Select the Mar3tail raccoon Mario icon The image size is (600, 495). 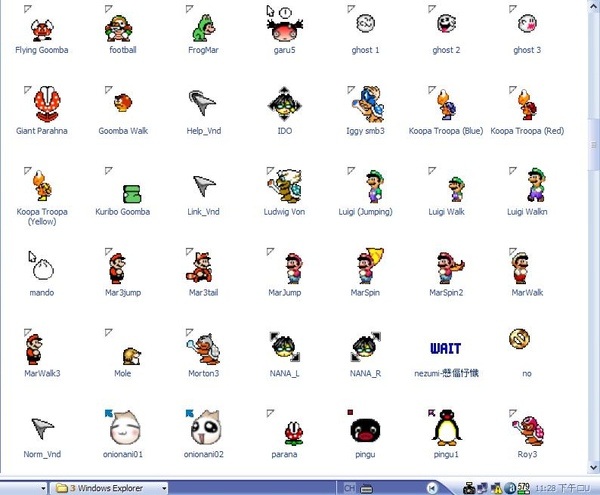click(x=199, y=267)
